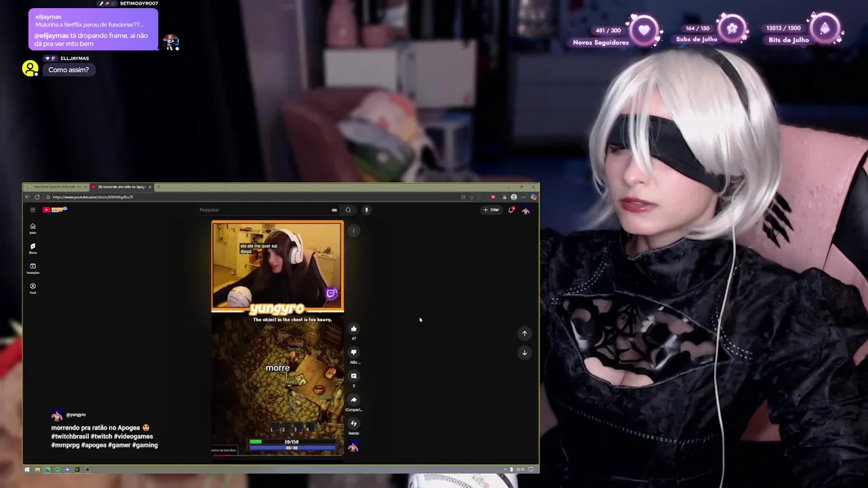Open the browser profile icon
868x488 pixels.
click(514, 197)
